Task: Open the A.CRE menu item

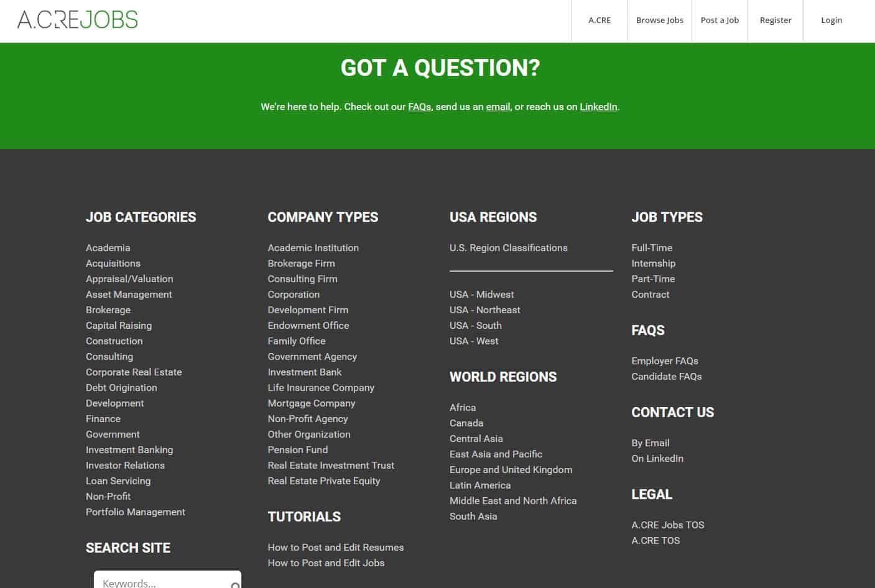Action: coord(600,20)
